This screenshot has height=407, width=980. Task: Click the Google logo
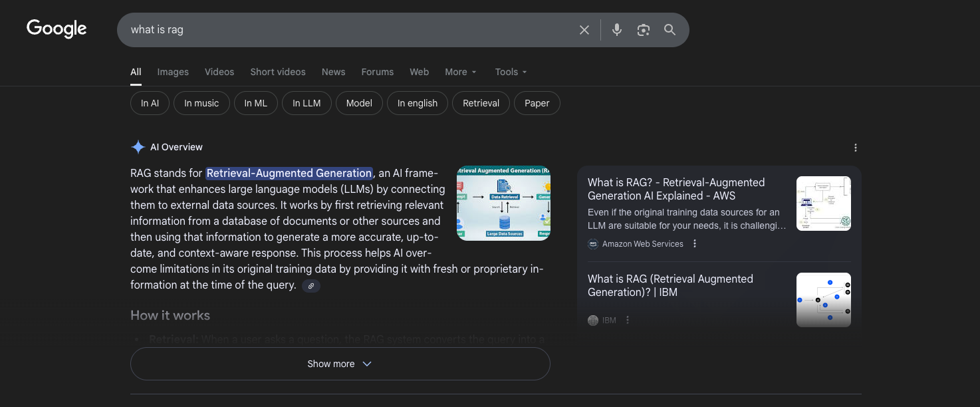(57, 29)
